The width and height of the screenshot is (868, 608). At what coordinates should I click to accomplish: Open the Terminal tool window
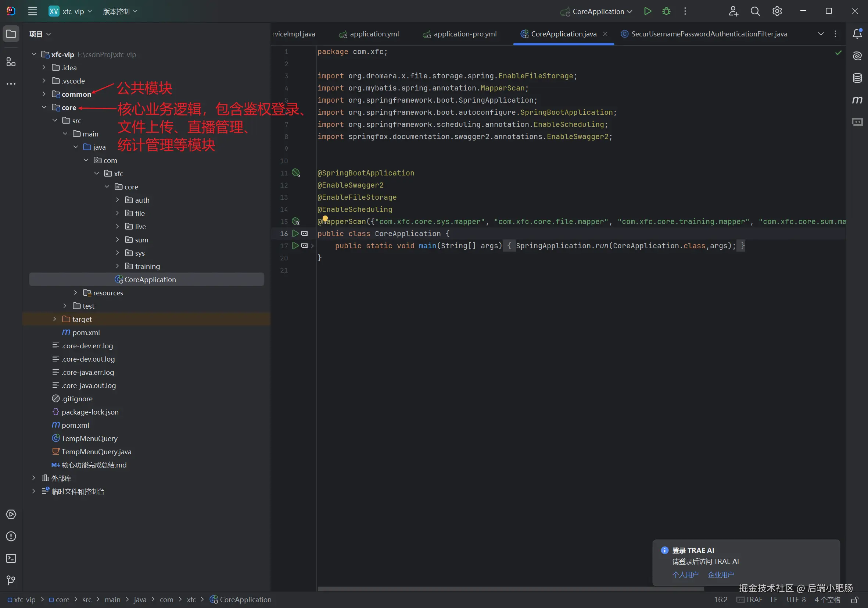(x=11, y=558)
